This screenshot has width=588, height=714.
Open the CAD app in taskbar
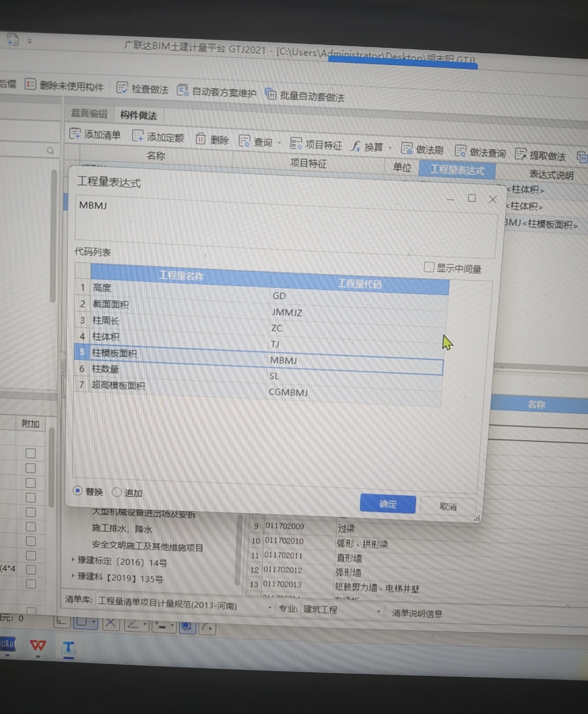tap(8, 644)
